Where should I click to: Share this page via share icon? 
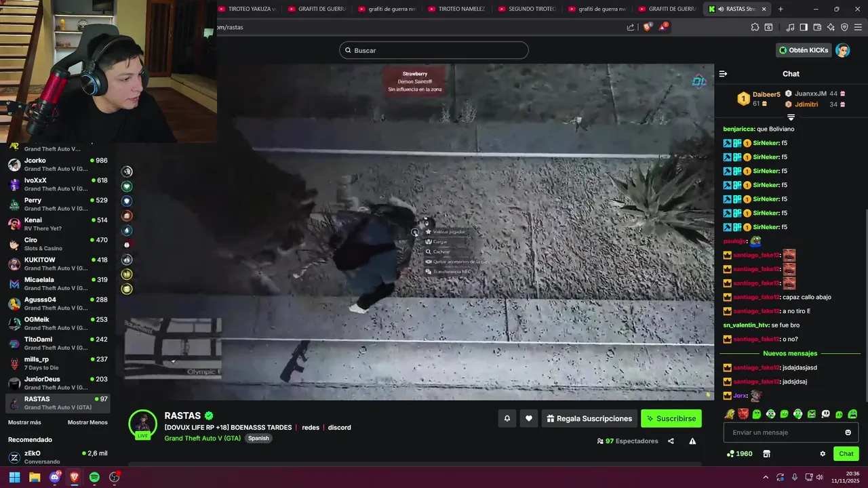(631, 27)
